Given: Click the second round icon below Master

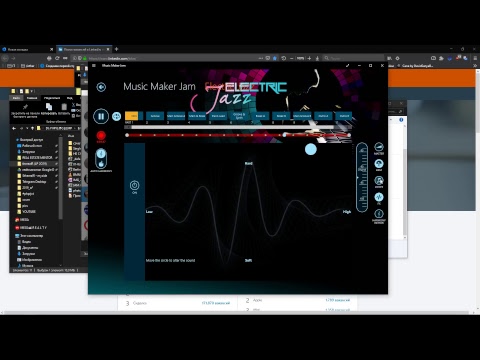Looking at the screenshot, I should [x=379, y=164].
